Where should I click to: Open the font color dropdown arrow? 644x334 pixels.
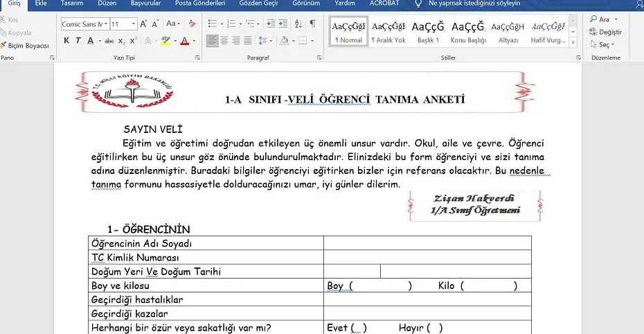194,41
